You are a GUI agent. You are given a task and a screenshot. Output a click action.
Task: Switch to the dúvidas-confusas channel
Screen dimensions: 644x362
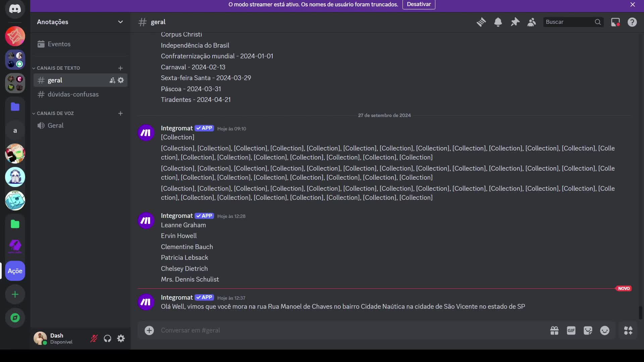point(73,94)
